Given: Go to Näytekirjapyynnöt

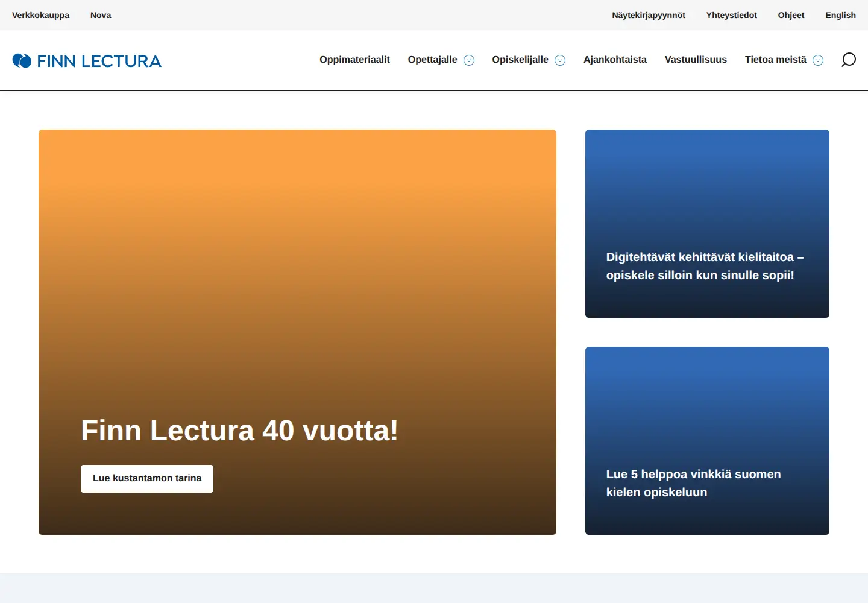Looking at the screenshot, I should pos(649,15).
